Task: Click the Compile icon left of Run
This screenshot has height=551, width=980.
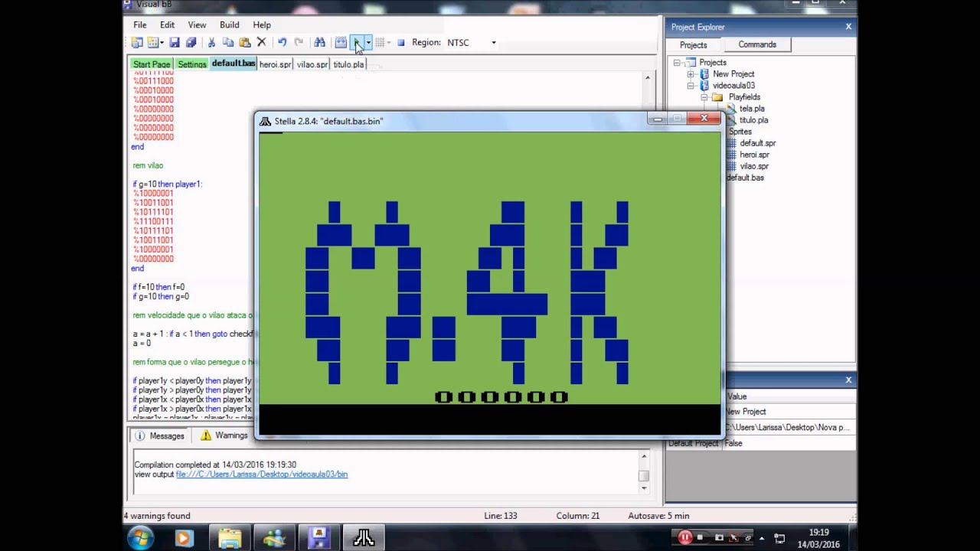Action: [x=341, y=43]
